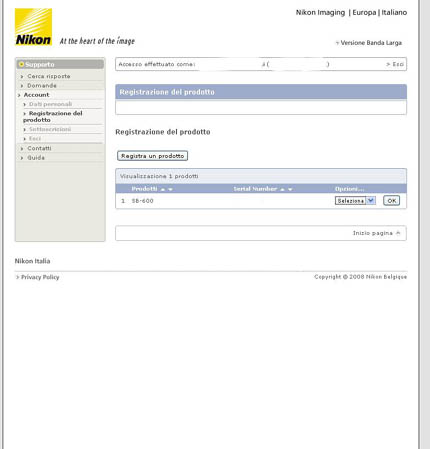Click the Italiano language link

click(394, 12)
